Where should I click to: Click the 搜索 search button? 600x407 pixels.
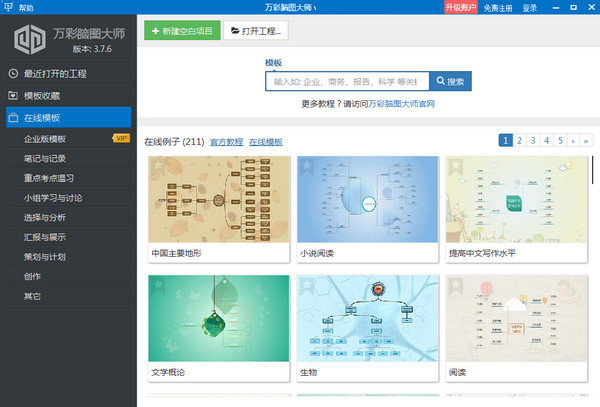(x=450, y=81)
